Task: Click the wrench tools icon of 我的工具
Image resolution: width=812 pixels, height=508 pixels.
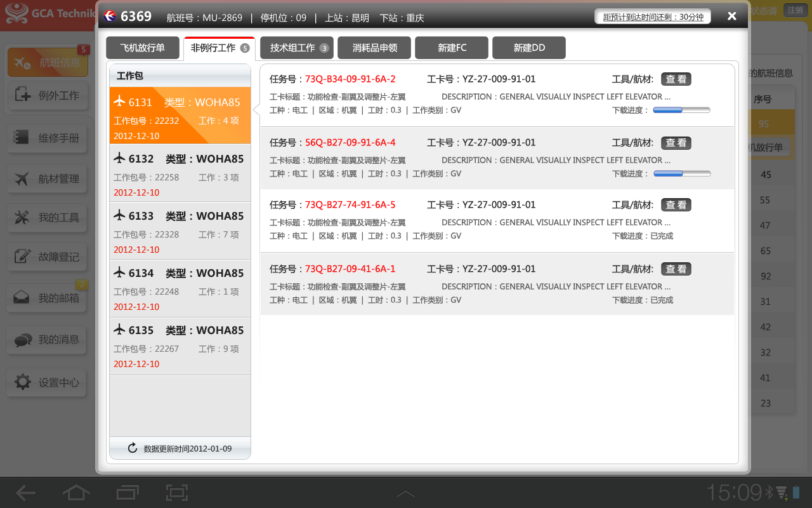Action: [x=22, y=218]
